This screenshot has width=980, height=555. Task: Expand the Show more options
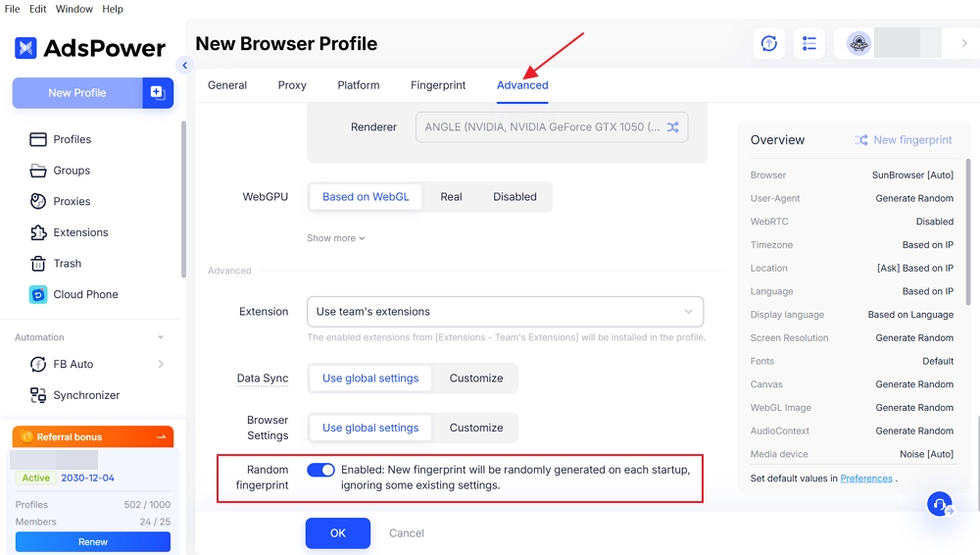(335, 238)
